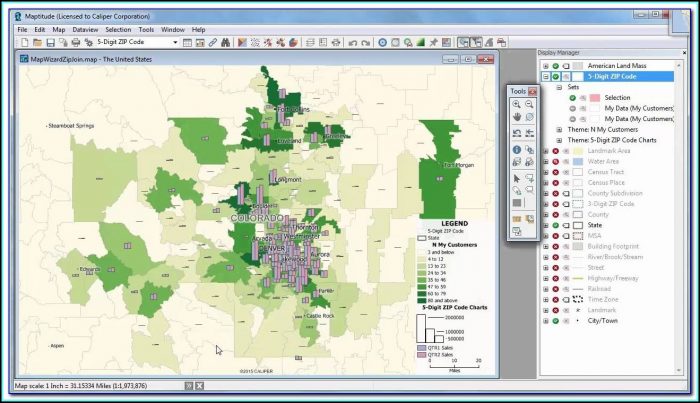Open the Tools menu
The image size is (700, 403).
(146, 29)
